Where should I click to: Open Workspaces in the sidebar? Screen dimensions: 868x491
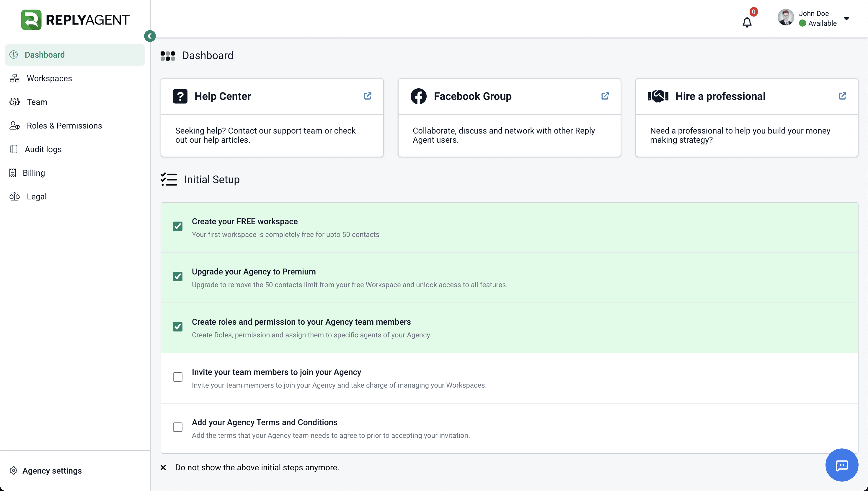(49, 78)
